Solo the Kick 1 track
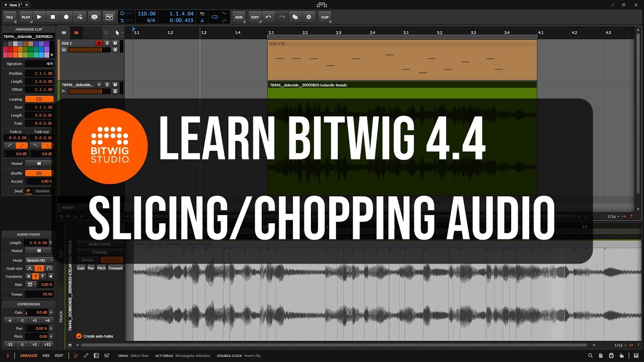The height and width of the screenshot is (362, 644). (x=107, y=43)
